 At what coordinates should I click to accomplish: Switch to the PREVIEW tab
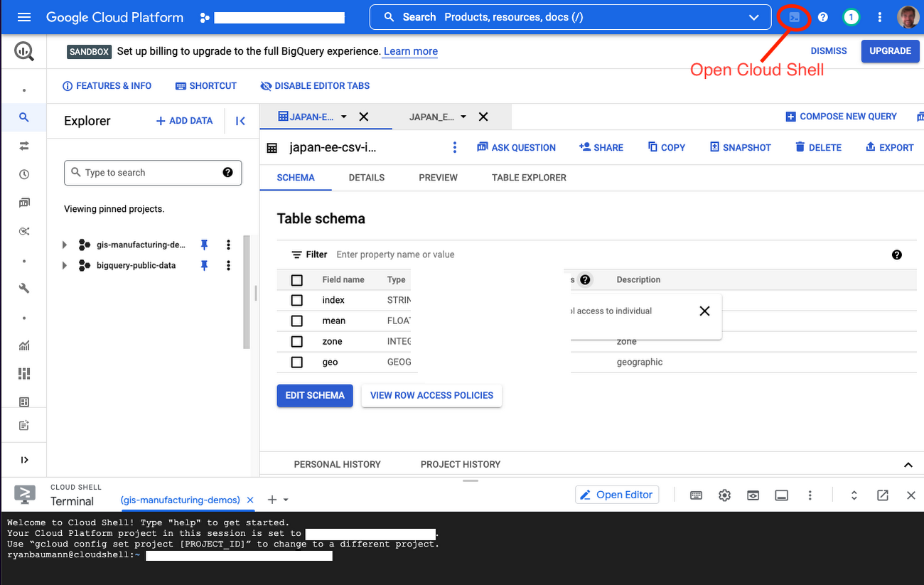point(438,178)
